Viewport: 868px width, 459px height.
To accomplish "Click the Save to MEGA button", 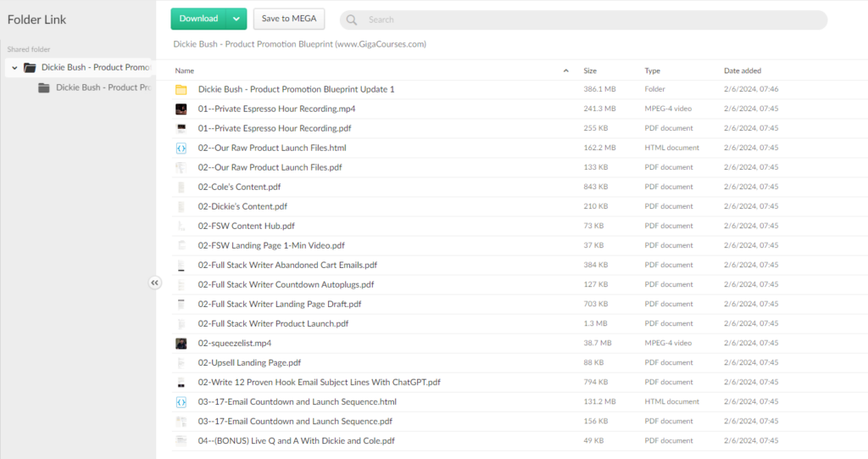I will click(x=289, y=19).
